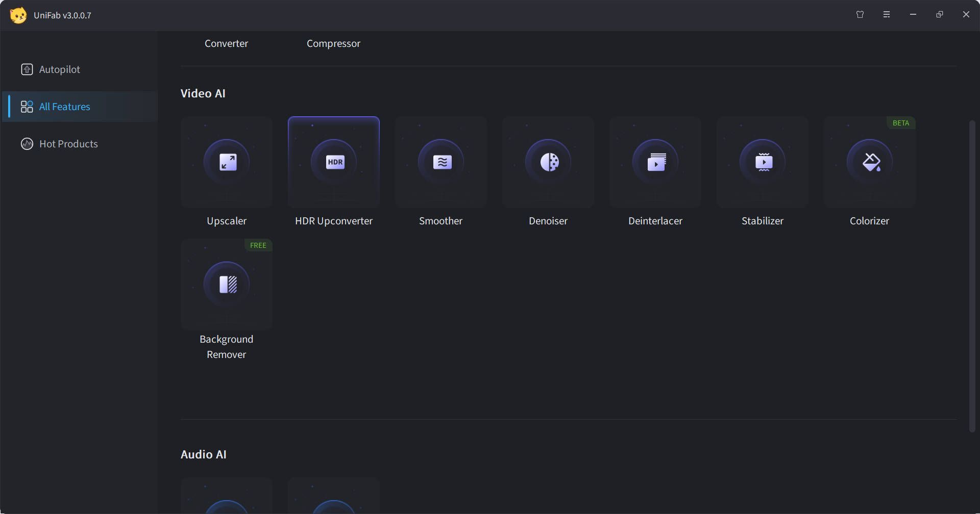Click the Upscaler text label
Screen dimensions: 980x514
pos(227,221)
